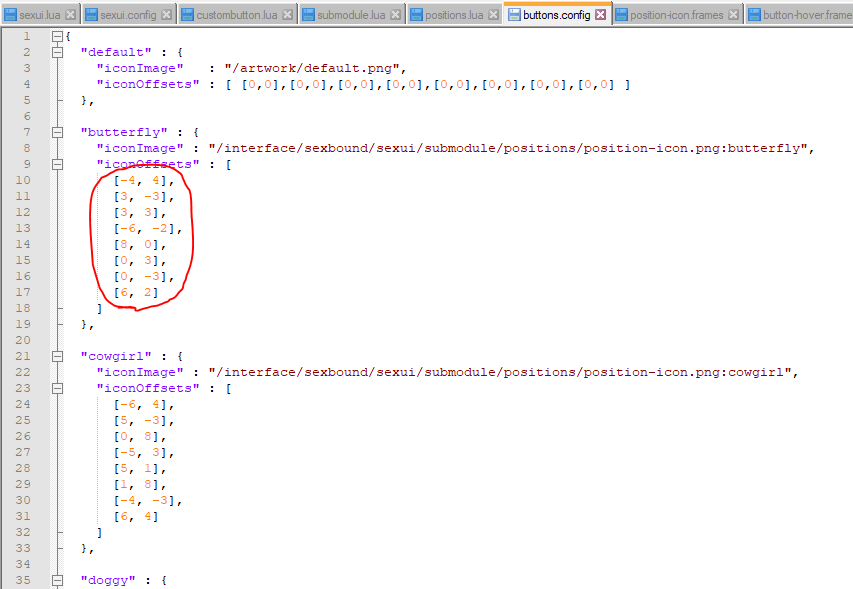Switch to the button-hover.frame tab
Screen dimensions: 853x589
[x=800, y=15]
